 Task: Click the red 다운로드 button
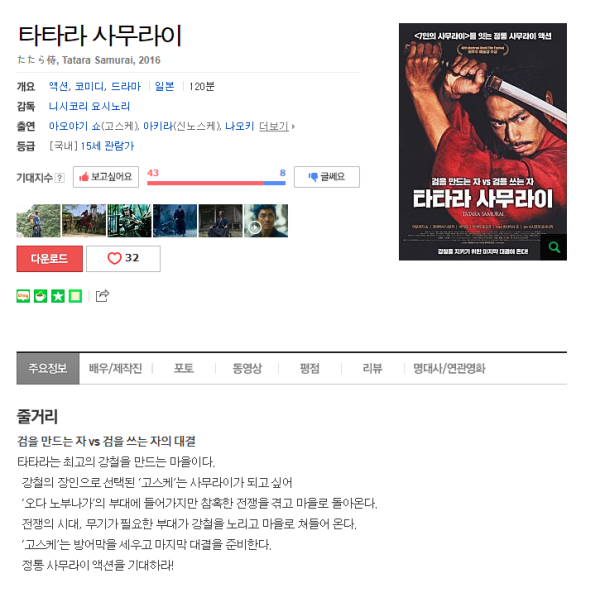49,259
